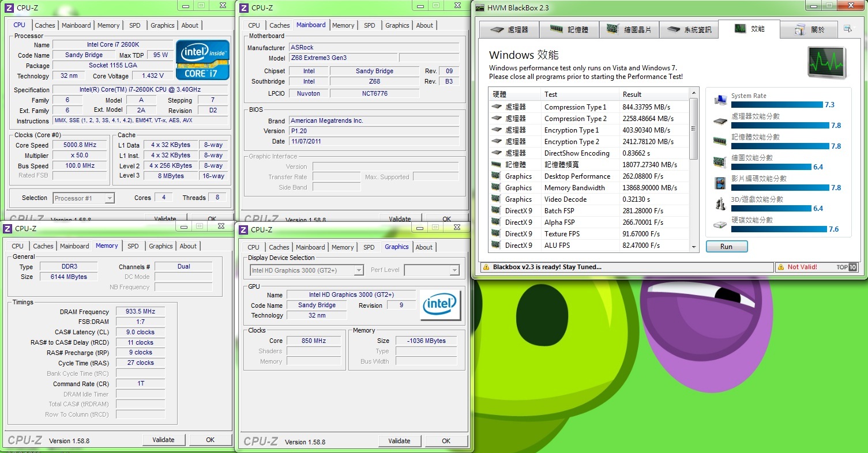Expand the Perf Level dropdown
The height and width of the screenshot is (453, 868).
[x=431, y=270]
